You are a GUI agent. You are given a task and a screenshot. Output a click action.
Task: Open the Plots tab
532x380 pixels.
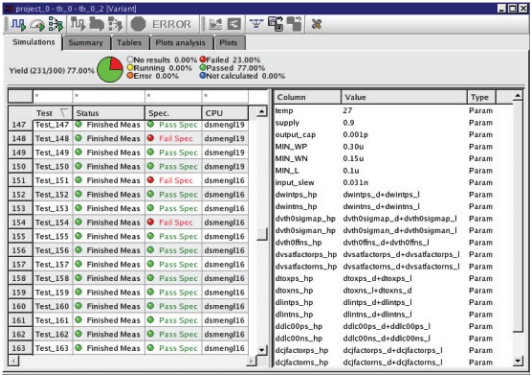(228, 43)
